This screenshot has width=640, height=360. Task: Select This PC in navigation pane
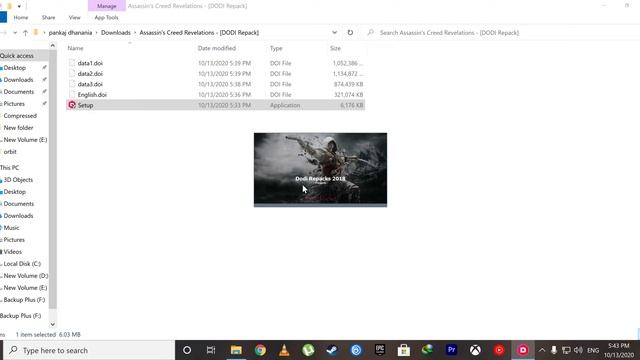[9, 168]
